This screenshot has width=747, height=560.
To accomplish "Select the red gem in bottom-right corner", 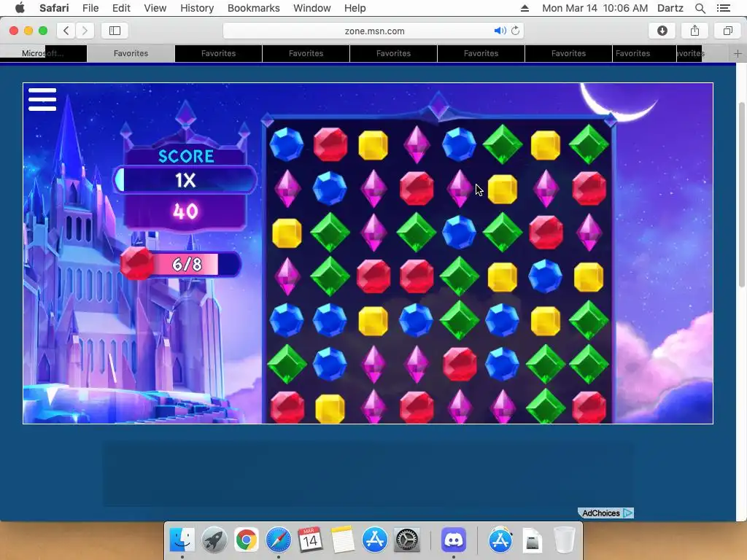I will click(589, 408).
